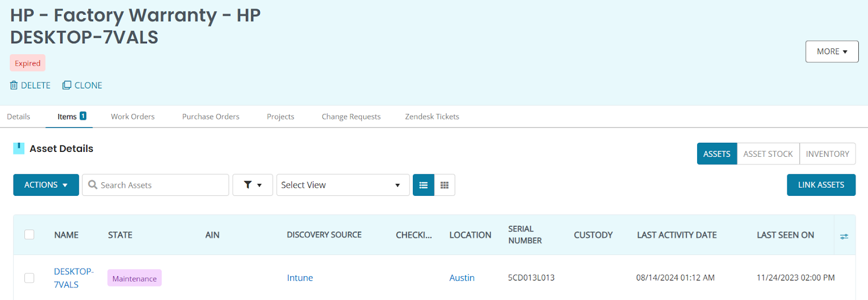Viewport: 868px width, 300px height.
Task: Switch to the Asset Stock toggle
Action: [768, 154]
